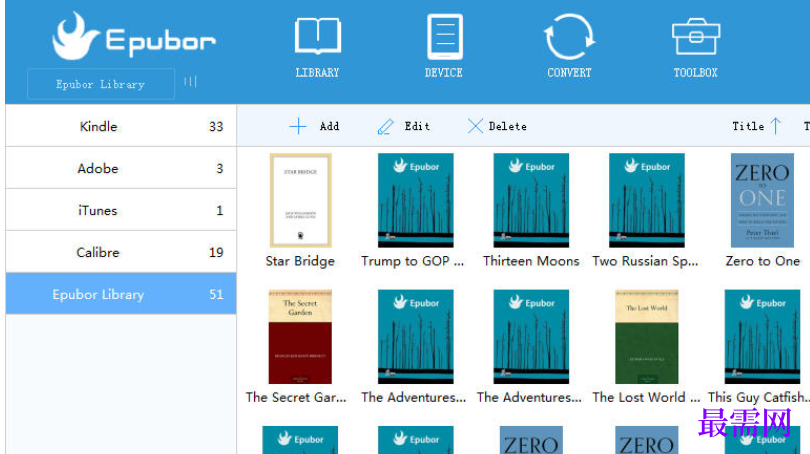This screenshot has width=810, height=454.
Task: Click the Epubor Library count 51
Action: pos(216,294)
